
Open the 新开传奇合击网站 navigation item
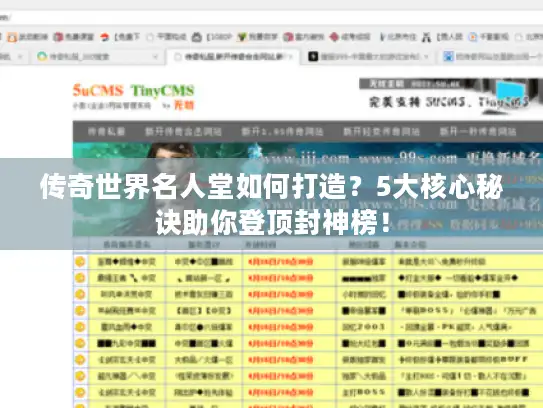click(183, 132)
